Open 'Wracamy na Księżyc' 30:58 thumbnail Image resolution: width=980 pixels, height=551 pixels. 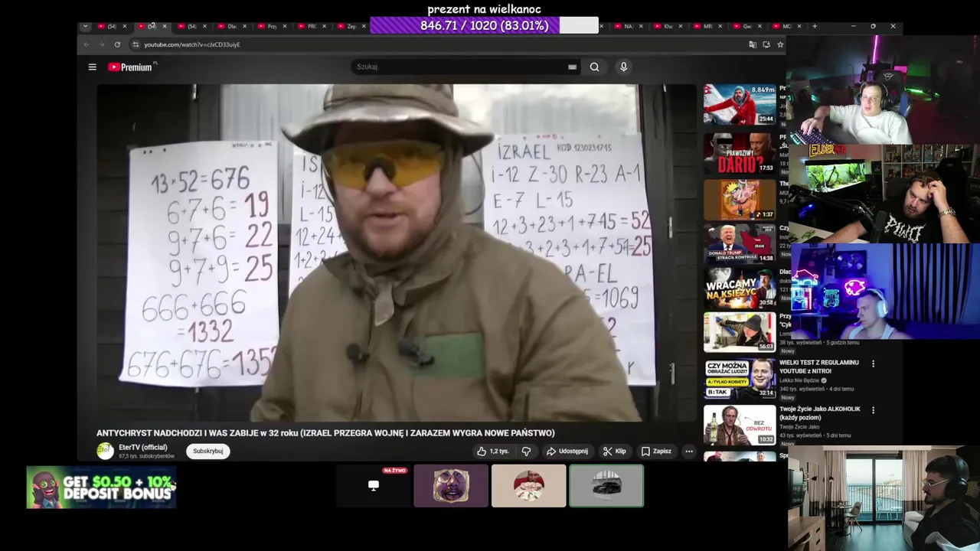coord(740,288)
